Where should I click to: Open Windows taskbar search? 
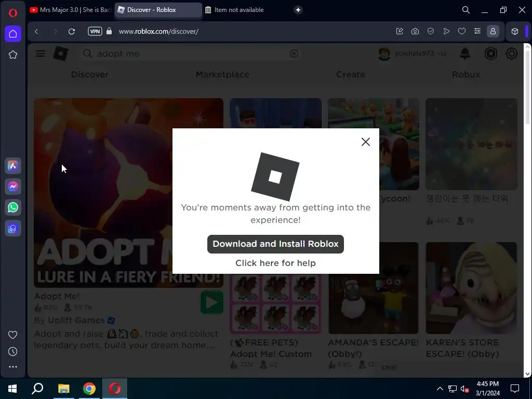(37, 389)
